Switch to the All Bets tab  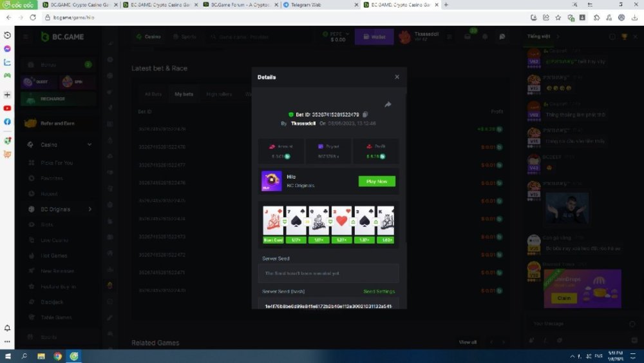point(153,94)
